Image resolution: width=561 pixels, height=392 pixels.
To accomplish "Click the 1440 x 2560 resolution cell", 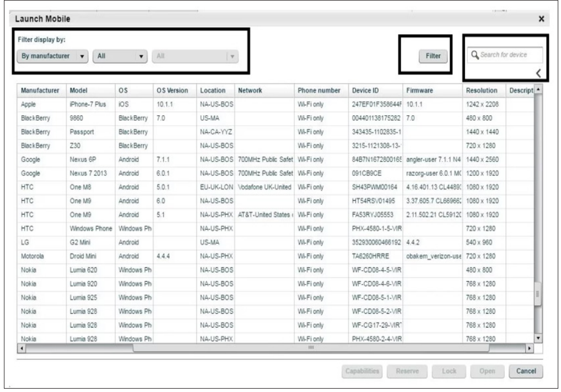I will click(484, 160).
